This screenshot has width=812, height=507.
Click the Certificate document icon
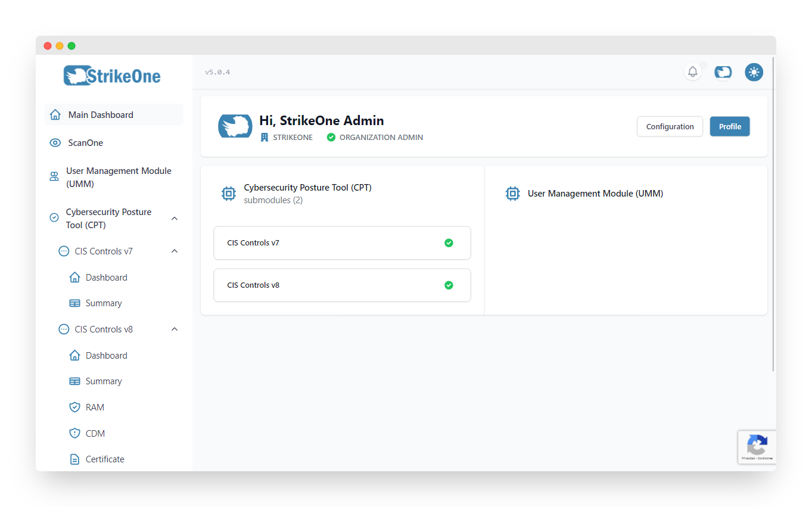(x=74, y=459)
